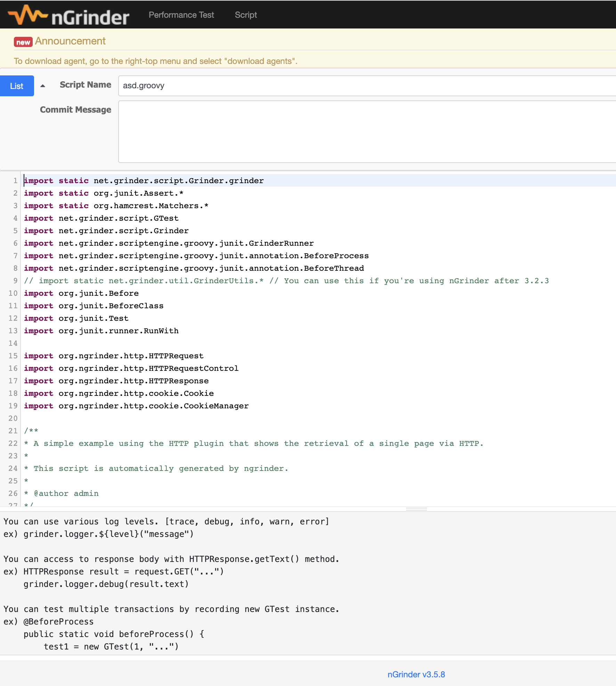Click the grinder.logger.${level} example line
This screenshot has height=686, width=616.
point(98,534)
